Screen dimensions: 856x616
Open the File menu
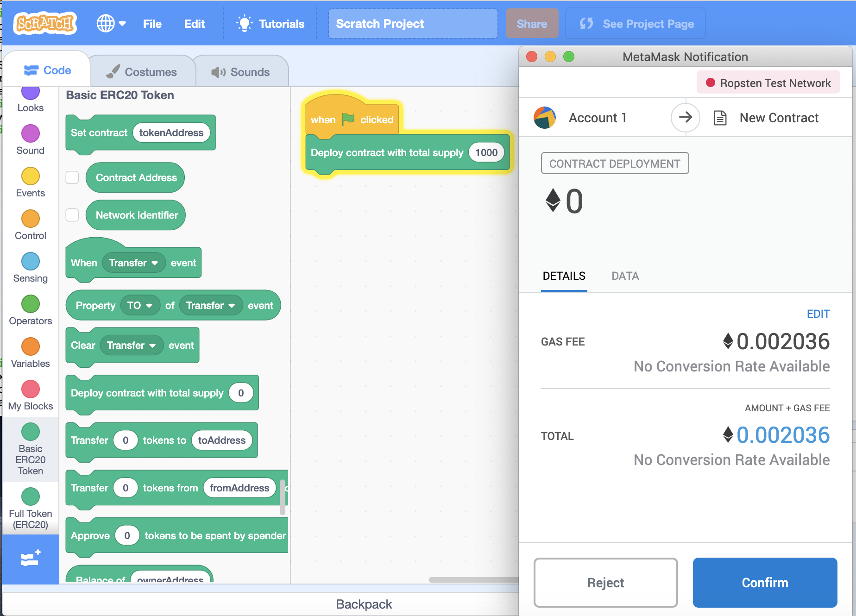[x=152, y=24]
